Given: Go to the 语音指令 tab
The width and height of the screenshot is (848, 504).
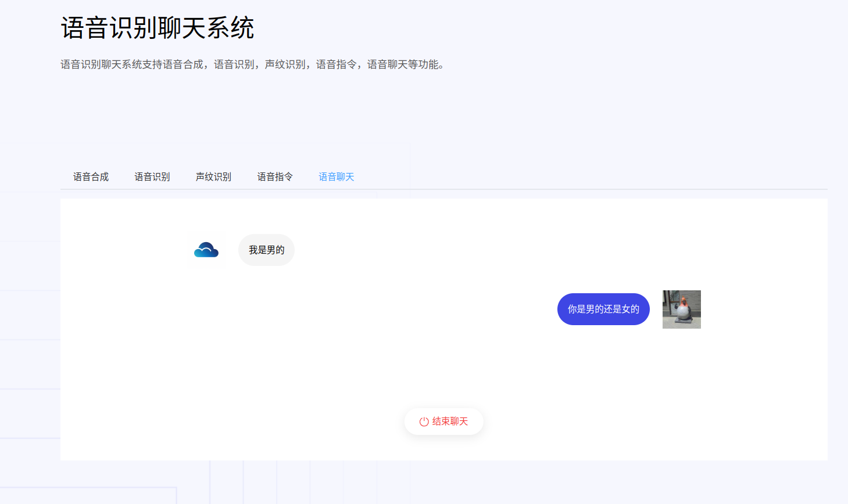Looking at the screenshot, I should 275,177.
